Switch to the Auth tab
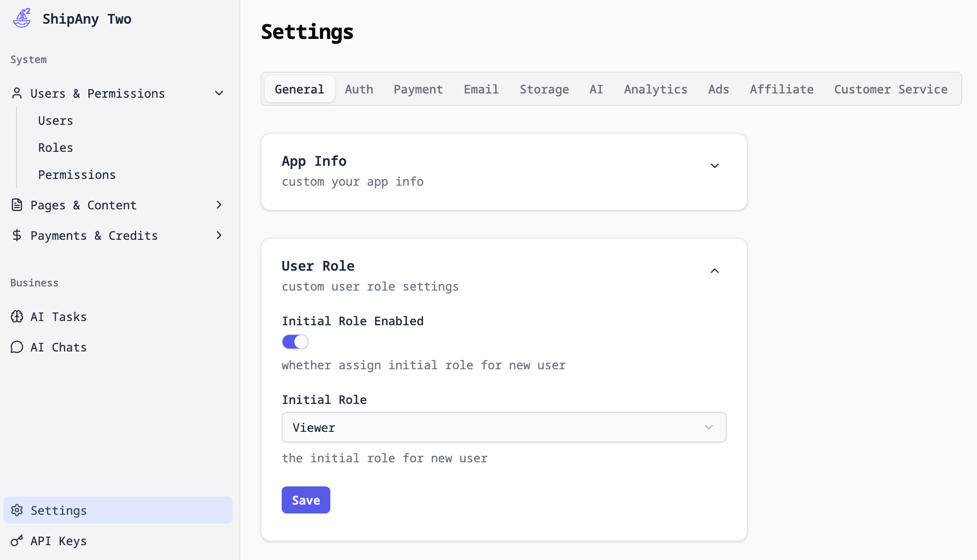The height and width of the screenshot is (560, 977). pos(359,89)
